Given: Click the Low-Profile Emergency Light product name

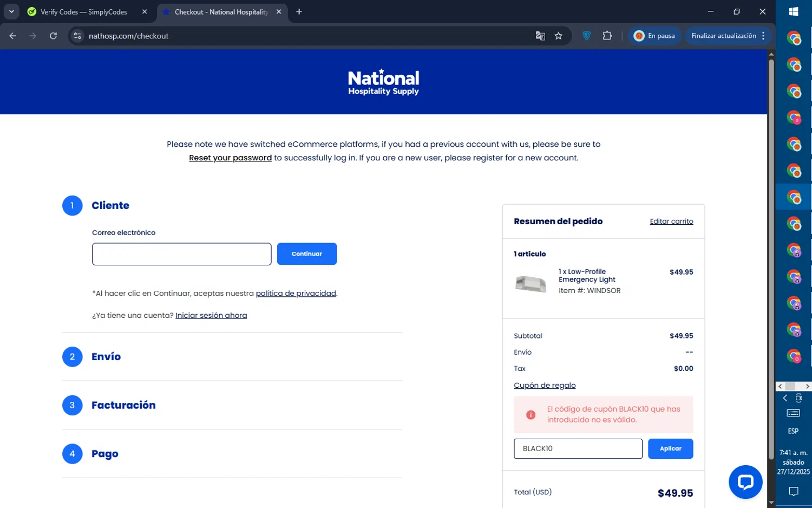Looking at the screenshot, I should (587, 276).
